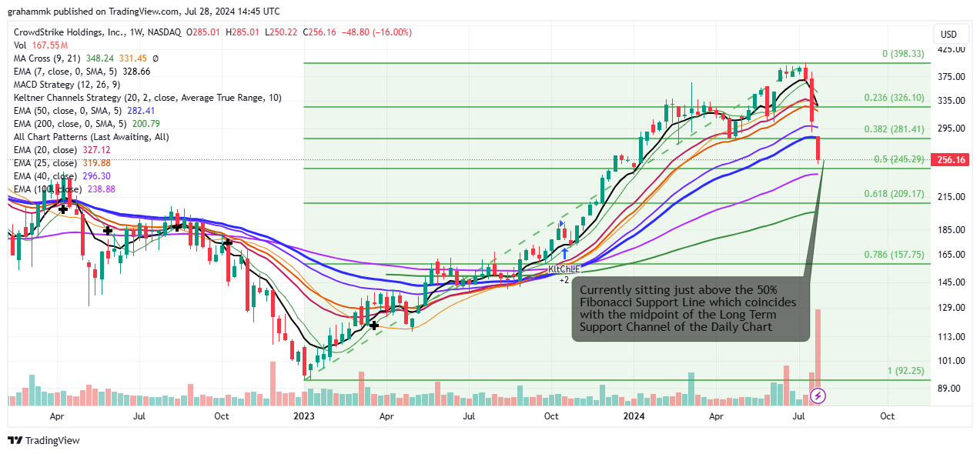Click the EMA (7, close, 0, SMA, 5) legend

coord(82,72)
